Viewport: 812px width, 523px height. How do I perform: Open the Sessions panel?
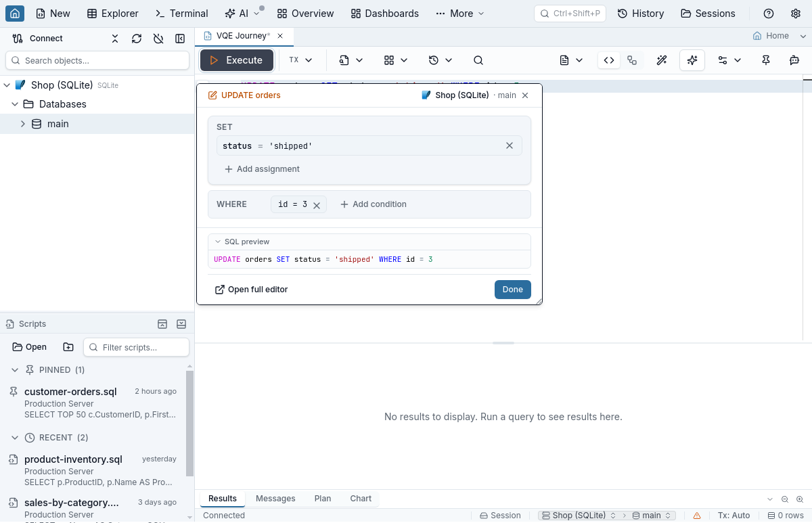[x=708, y=14]
